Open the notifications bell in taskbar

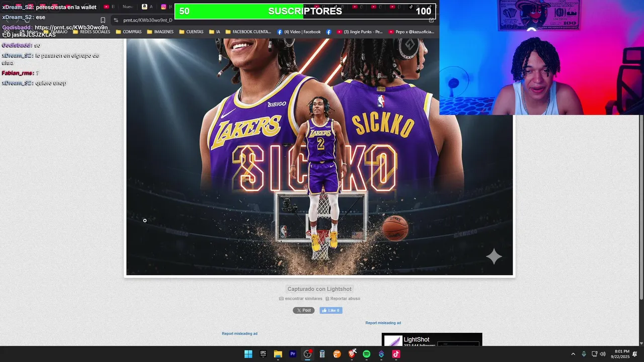pyautogui.click(x=635, y=354)
